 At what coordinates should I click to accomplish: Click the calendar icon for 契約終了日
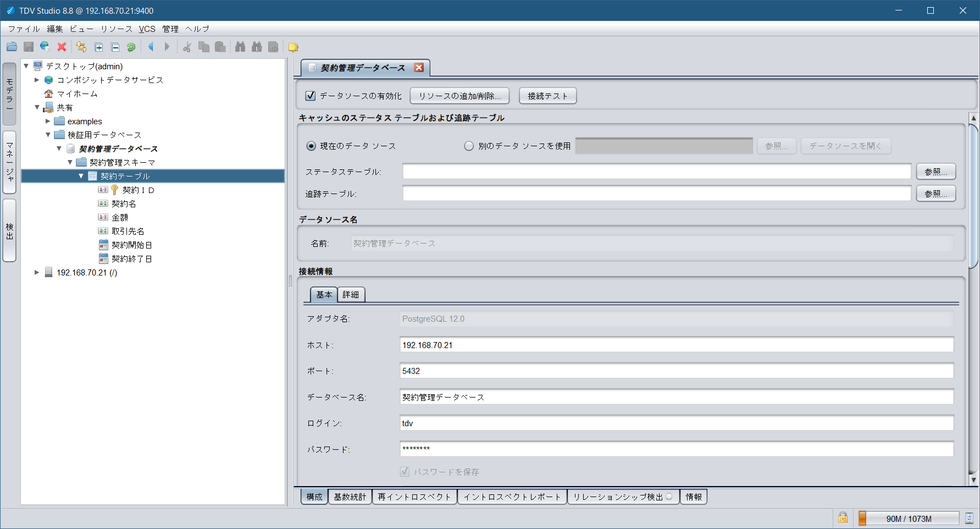click(x=103, y=258)
